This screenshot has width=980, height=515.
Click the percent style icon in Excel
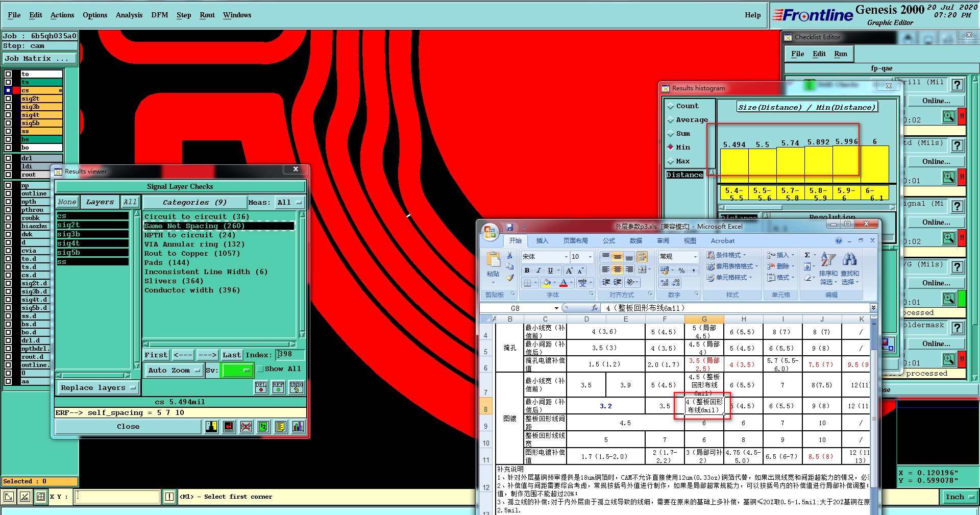[681, 271]
